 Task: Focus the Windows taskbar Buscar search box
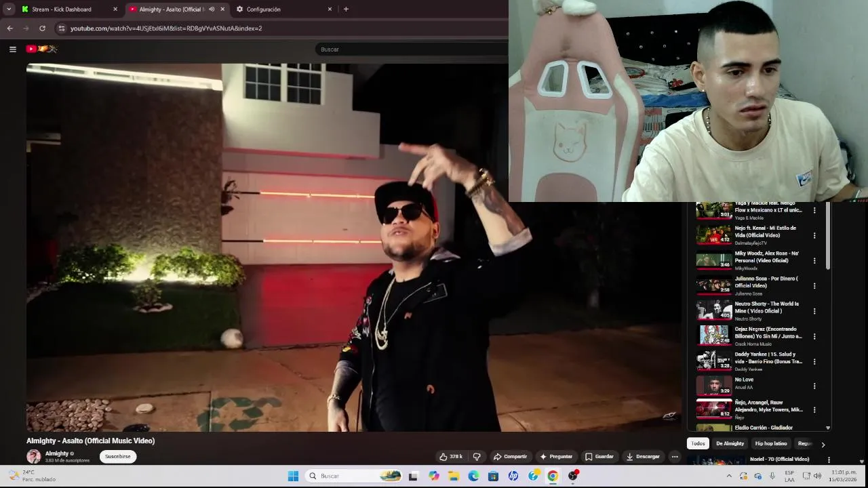tap(354, 476)
